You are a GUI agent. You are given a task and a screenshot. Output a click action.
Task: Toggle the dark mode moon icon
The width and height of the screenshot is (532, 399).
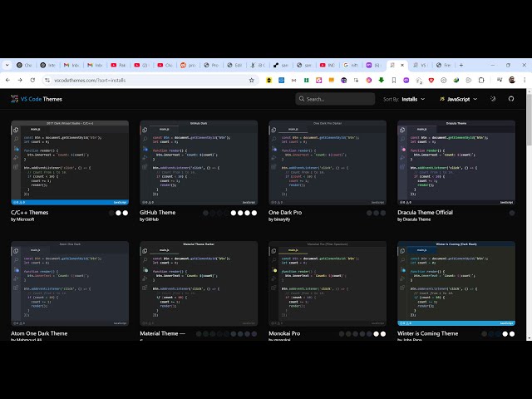coord(493,99)
